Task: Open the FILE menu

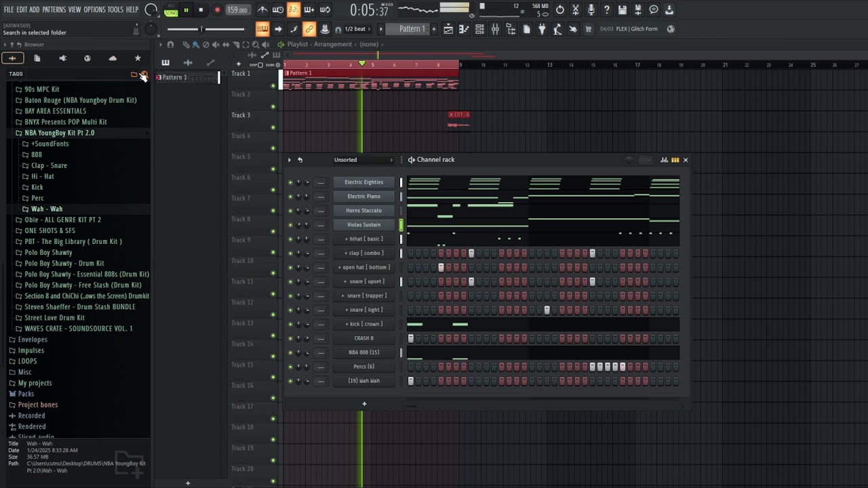Action: point(9,9)
